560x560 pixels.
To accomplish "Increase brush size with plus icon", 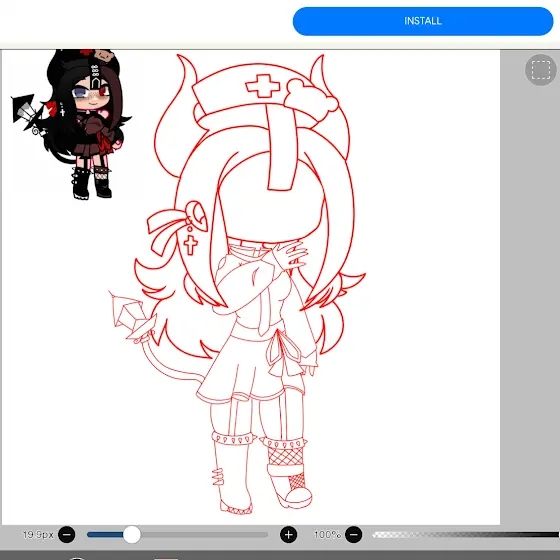I will point(289,535).
